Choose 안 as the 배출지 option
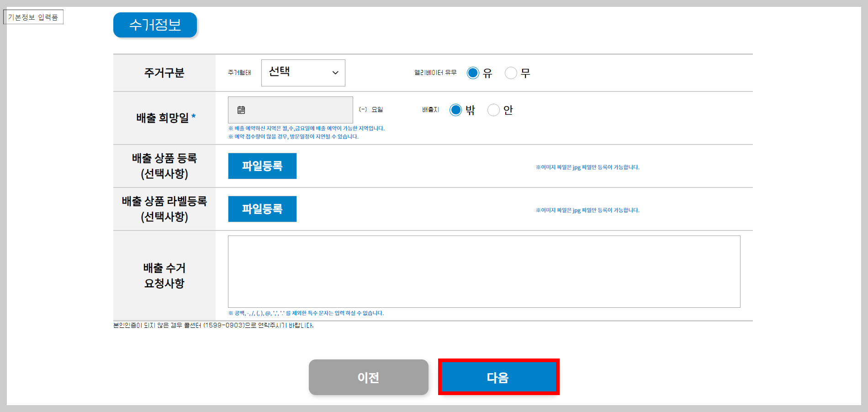Image resolution: width=868 pixels, height=412 pixels. tap(493, 110)
